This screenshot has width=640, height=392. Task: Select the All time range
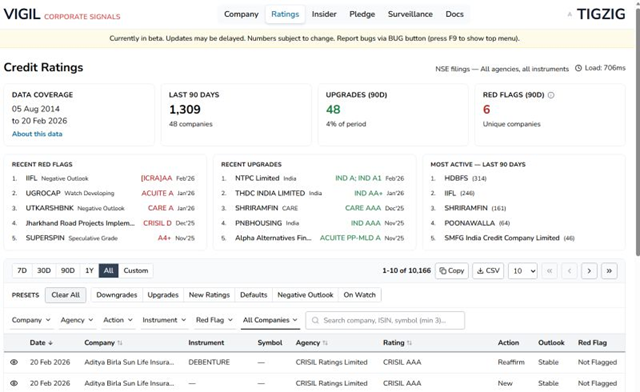(x=109, y=271)
